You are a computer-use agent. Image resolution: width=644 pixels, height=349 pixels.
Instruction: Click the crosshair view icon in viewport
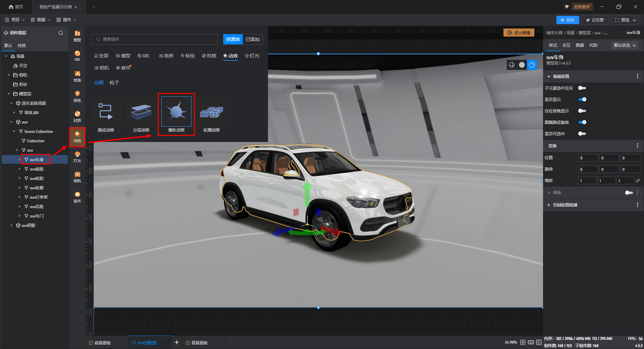coord(512,65)
